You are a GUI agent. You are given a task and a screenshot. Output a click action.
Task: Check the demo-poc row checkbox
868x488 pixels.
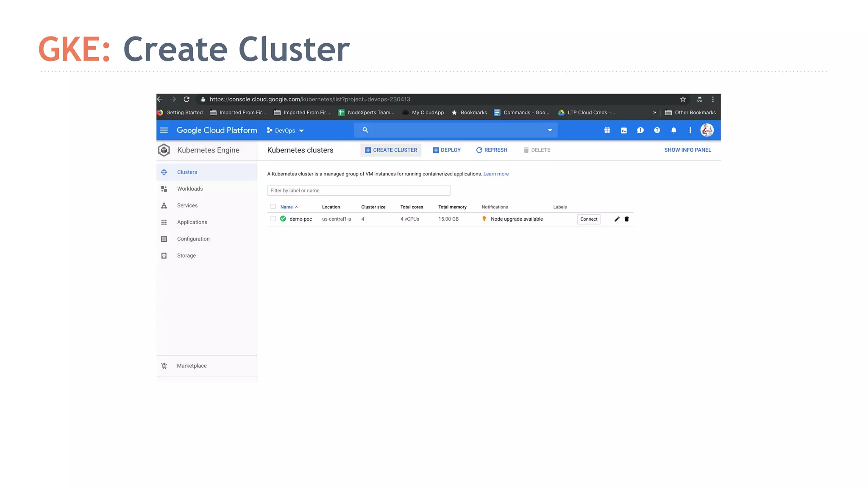click(x=273, y=219)
